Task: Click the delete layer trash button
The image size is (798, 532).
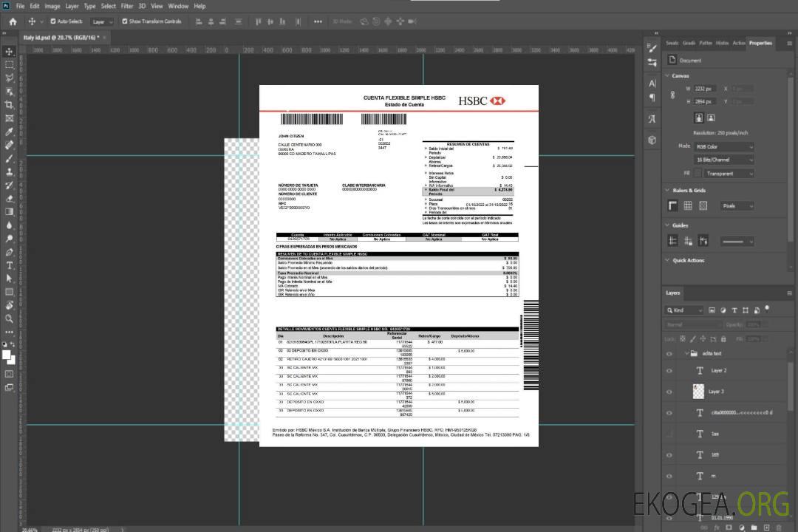Action: tap(779, 528)
